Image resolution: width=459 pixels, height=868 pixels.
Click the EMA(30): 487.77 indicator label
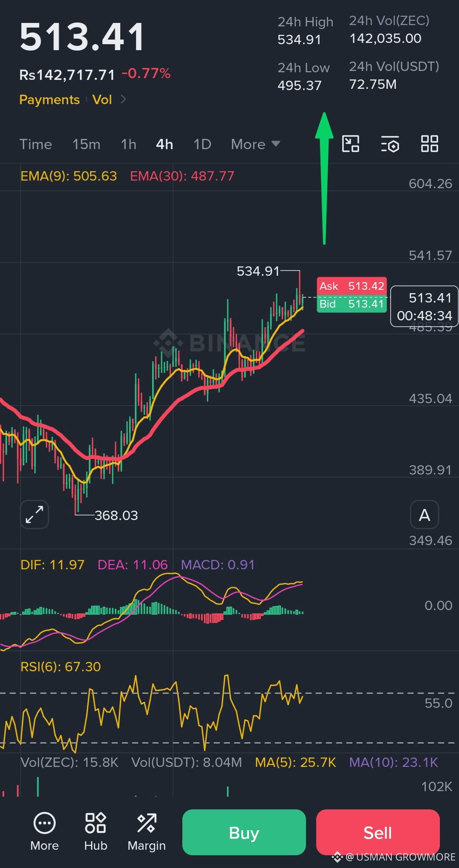(x=182, y=176)
